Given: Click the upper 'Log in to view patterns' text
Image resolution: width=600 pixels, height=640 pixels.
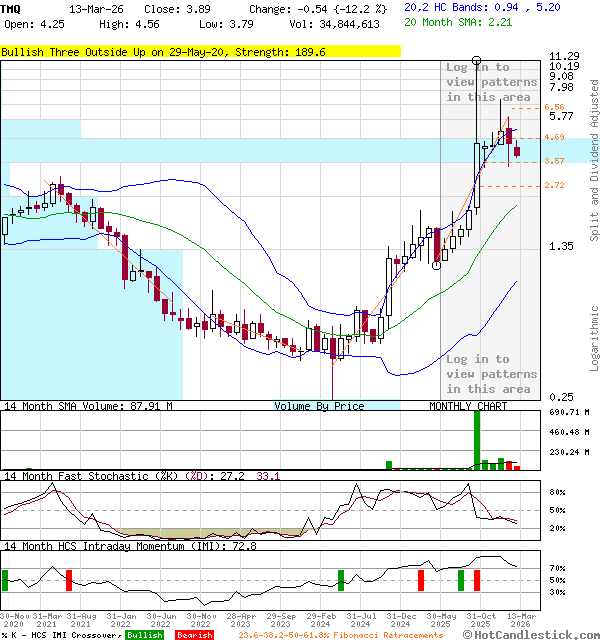Looking at the screenshot, I should point(491,82).
